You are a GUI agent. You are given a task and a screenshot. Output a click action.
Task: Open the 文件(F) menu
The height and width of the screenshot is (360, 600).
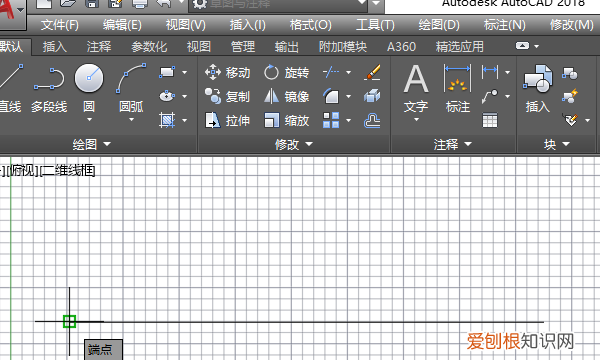click(x=60, y=25)
